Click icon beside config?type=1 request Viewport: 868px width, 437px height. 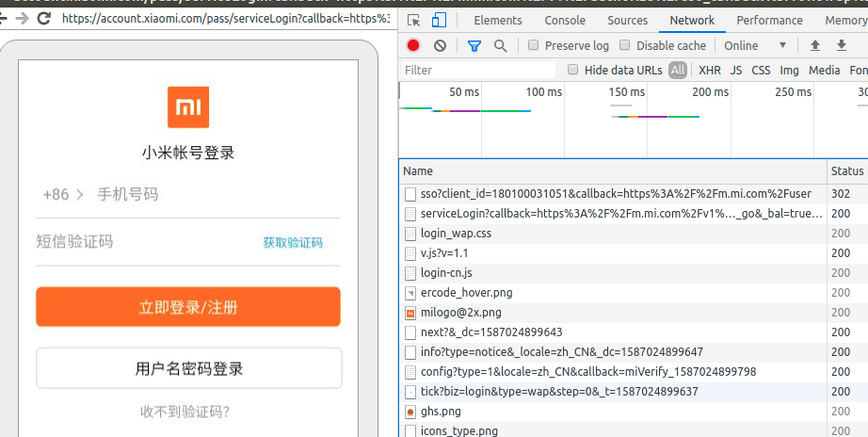pyautogui.click(x=410, y=372)
